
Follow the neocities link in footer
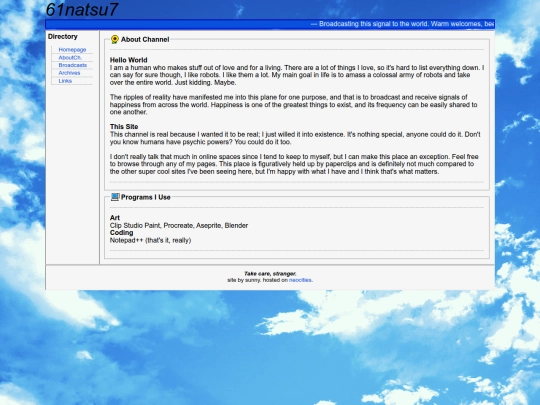(x=300, y=280)
